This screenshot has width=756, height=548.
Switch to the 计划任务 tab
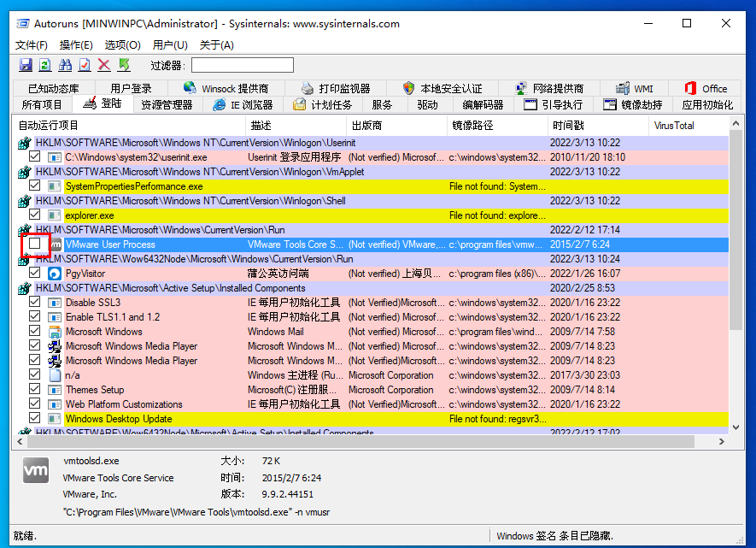click(323, 104)
